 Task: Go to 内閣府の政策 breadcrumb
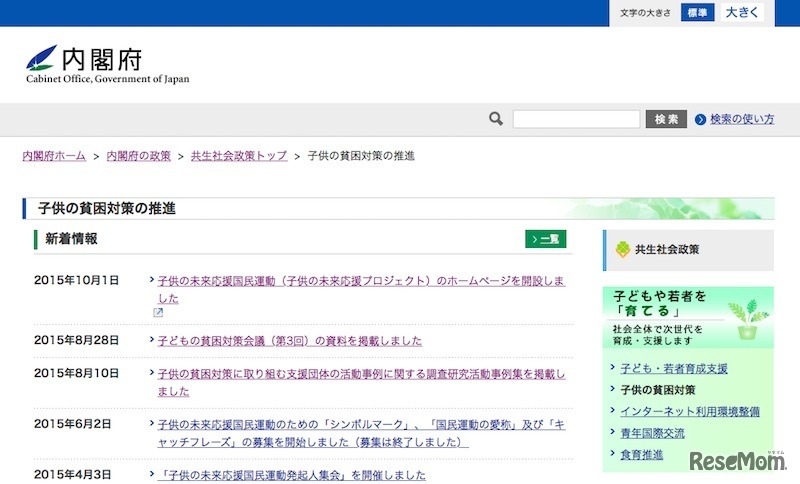tap(138, 156)
